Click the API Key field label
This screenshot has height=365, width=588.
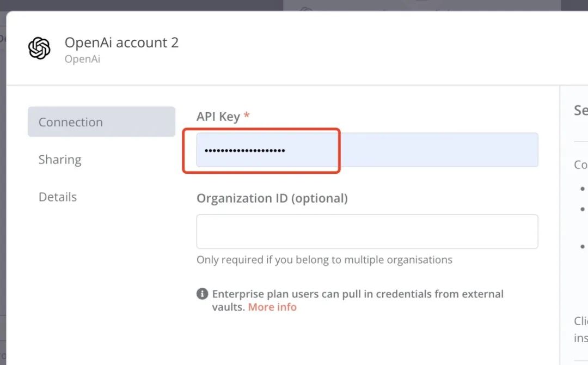click(218, 117)
